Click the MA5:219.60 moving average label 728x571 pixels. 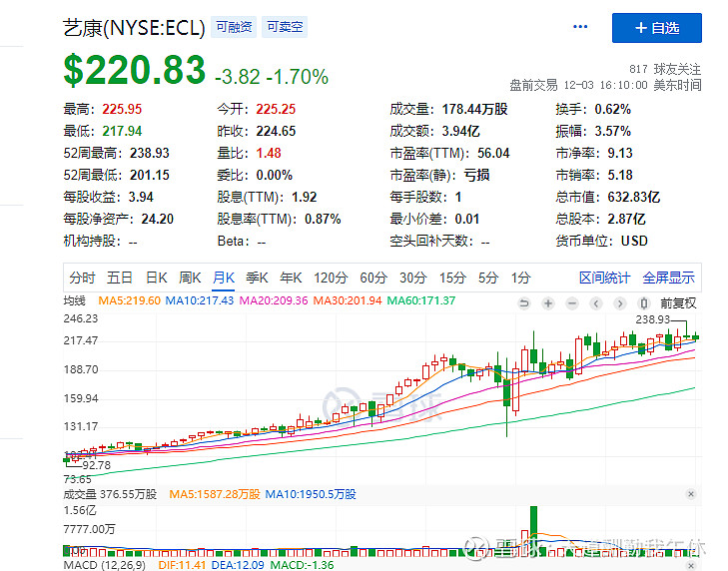pyautogui.click(x=129, y=300)
